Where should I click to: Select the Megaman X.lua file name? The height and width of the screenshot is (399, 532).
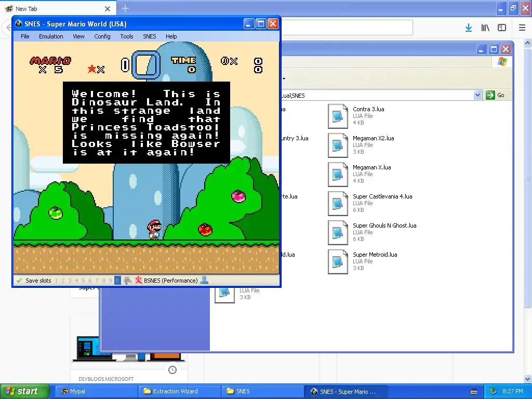(372, 167)
